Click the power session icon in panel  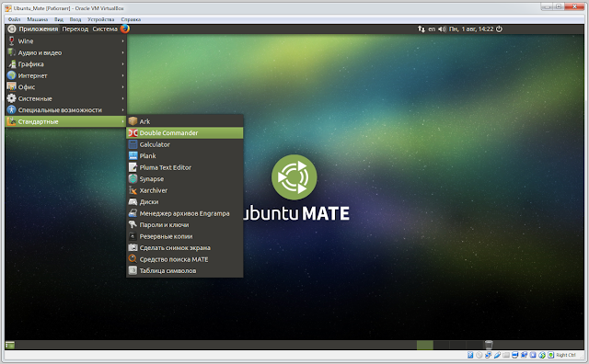(x=499, y=28)
